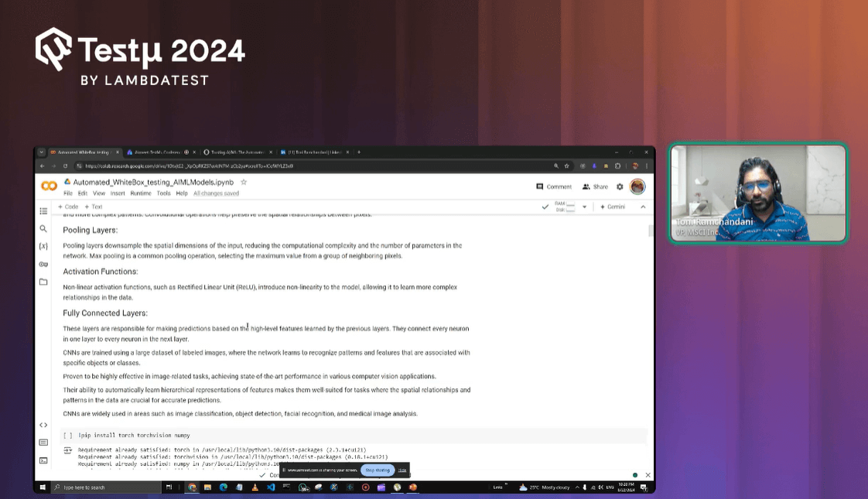Open Microsoft Edge from the taskbar
This screenshot has height=499, width=868.
point(224,487)
